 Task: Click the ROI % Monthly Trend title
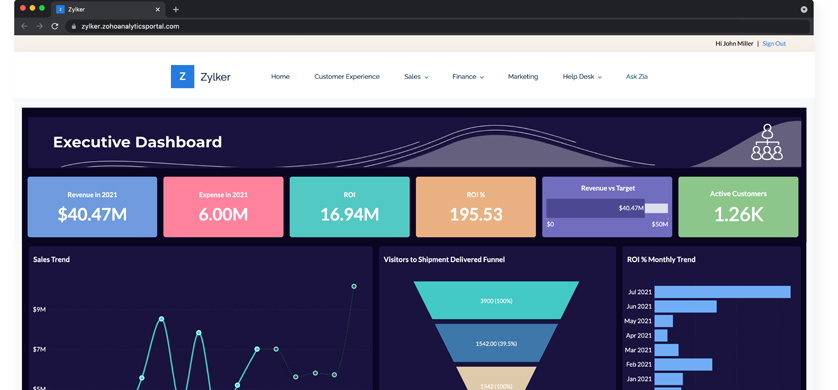[x=661, y=260]
